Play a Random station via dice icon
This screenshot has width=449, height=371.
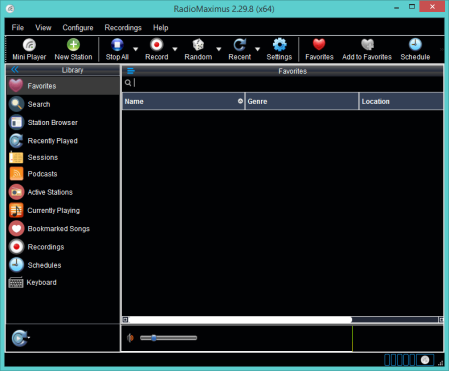point(198,49)
